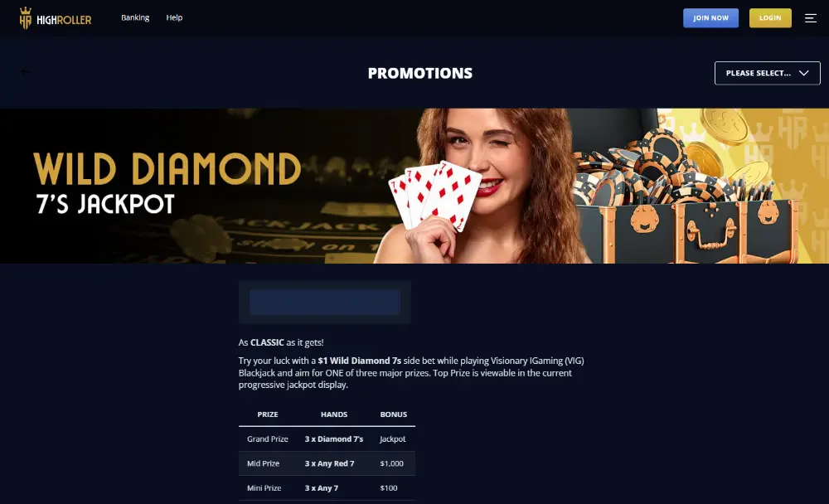Click the blue placeholder box below banner
Image resolution: width=829 pixels, height=504 pixels.
click(x=325, y=302)
